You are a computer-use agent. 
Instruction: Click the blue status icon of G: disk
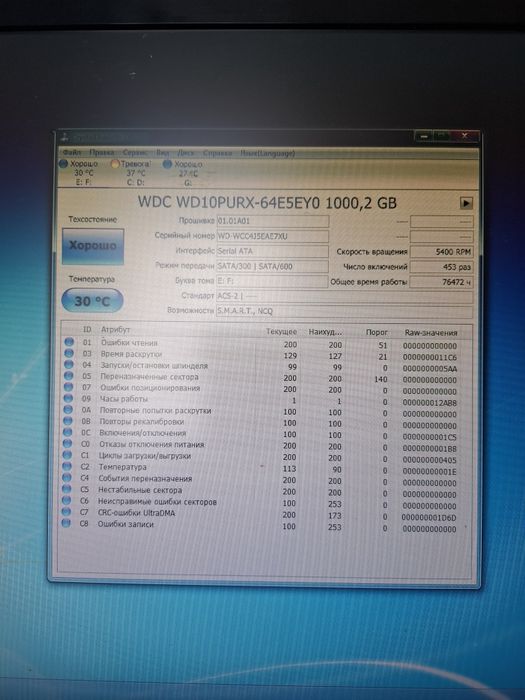(167, 164)
